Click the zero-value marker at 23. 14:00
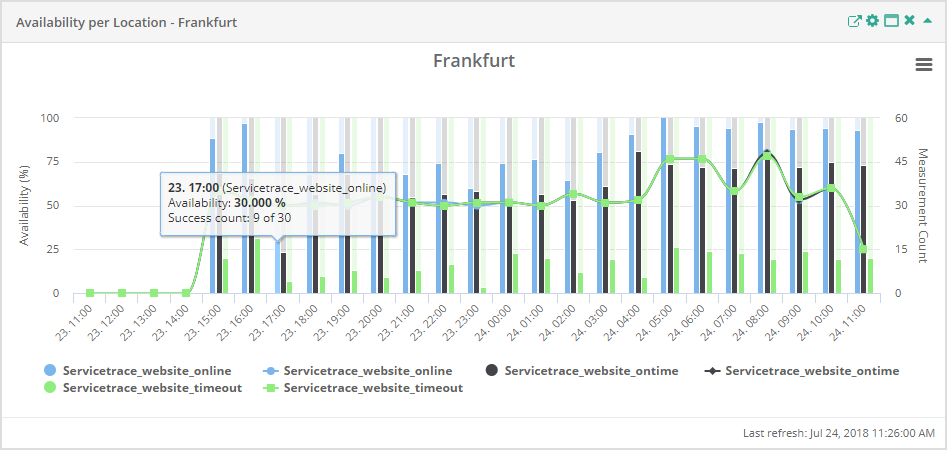947x450 pixels. click(x=187, y=293)
